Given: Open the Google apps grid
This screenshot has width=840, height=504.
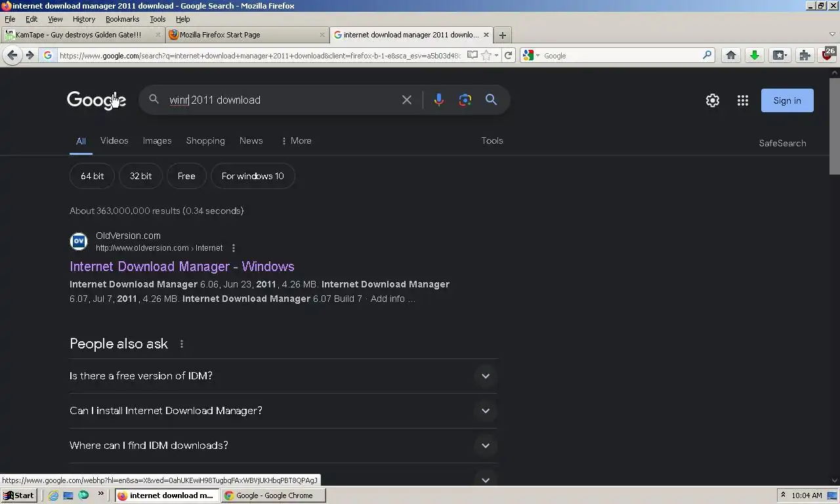Looking at the screenshot, I should [x=742, y=100].
